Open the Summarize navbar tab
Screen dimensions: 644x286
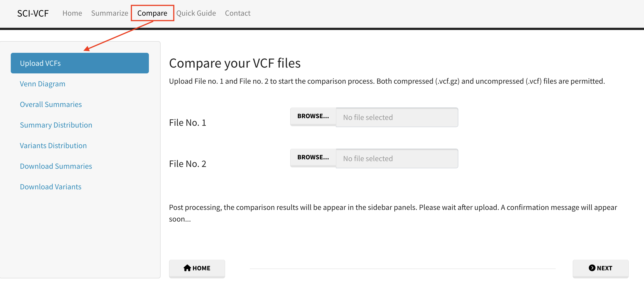(x=109, y=13)
